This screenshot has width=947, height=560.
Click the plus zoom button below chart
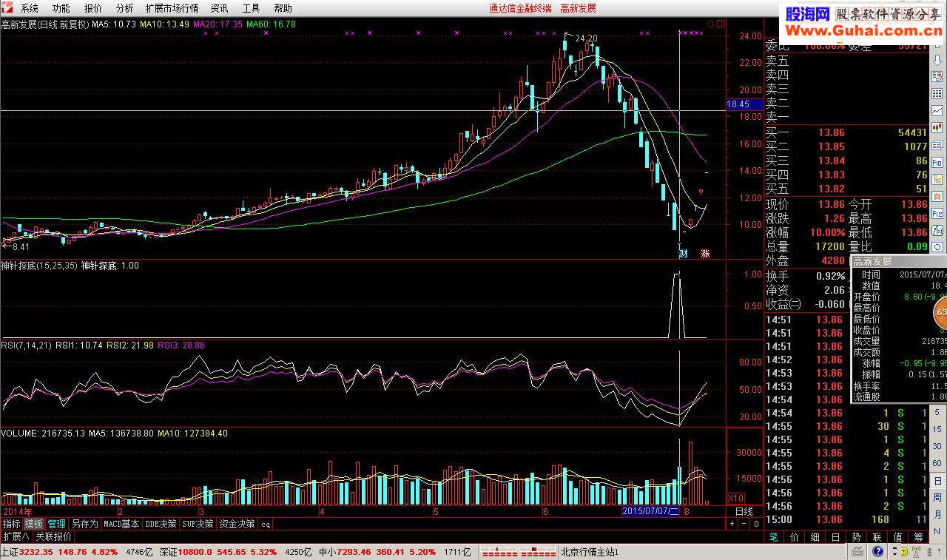pyautogui.click(x=732, y=524)
